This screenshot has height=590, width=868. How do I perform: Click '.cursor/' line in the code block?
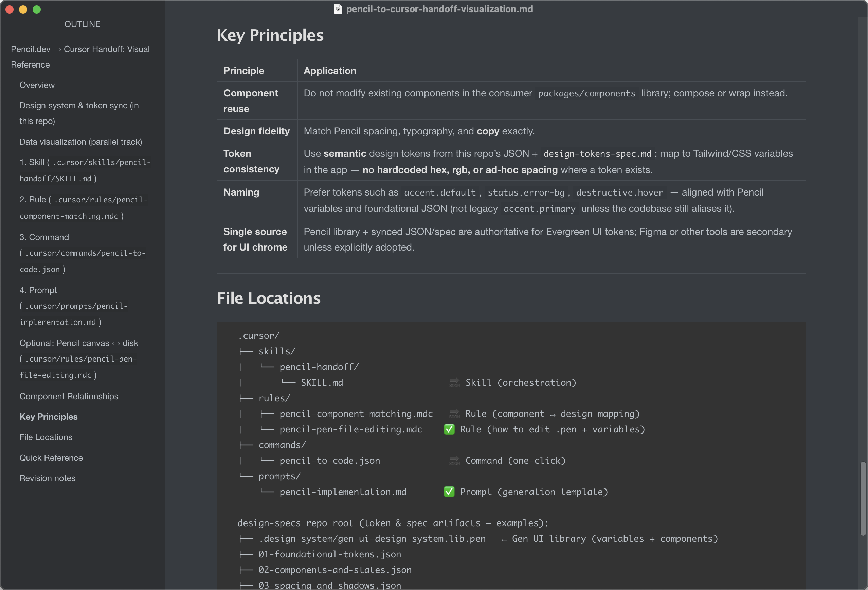[x=258, y=336]
